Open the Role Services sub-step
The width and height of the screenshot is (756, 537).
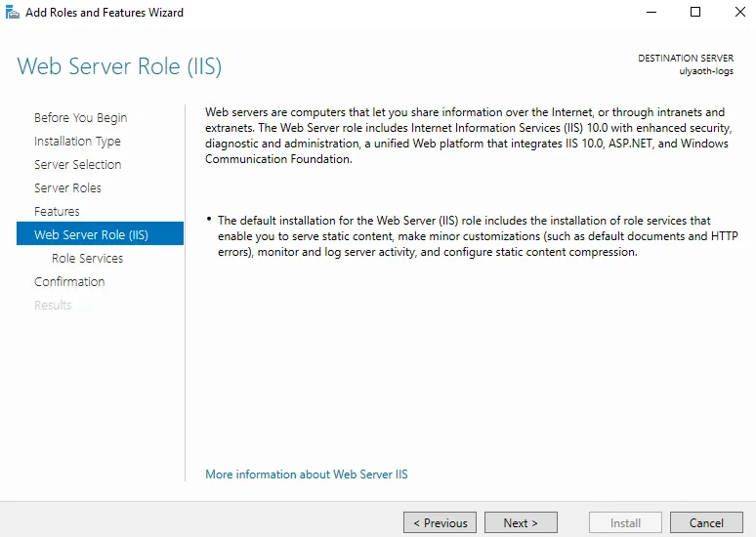pos(87,259)
